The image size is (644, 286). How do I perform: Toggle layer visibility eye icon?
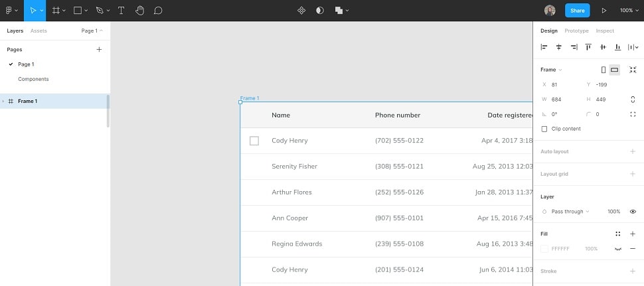(x=633, y=212)
